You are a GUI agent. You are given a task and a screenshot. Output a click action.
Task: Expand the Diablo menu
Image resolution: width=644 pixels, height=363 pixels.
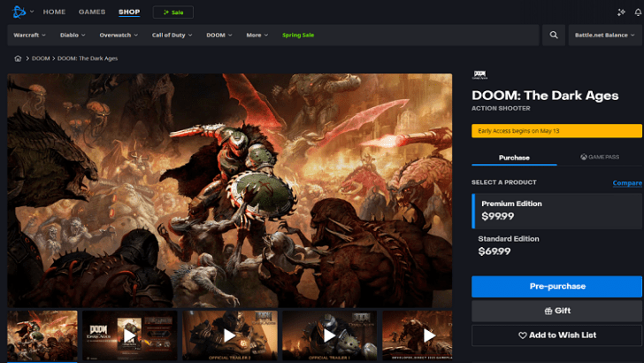pyautogui.click(x=73, y=35)
